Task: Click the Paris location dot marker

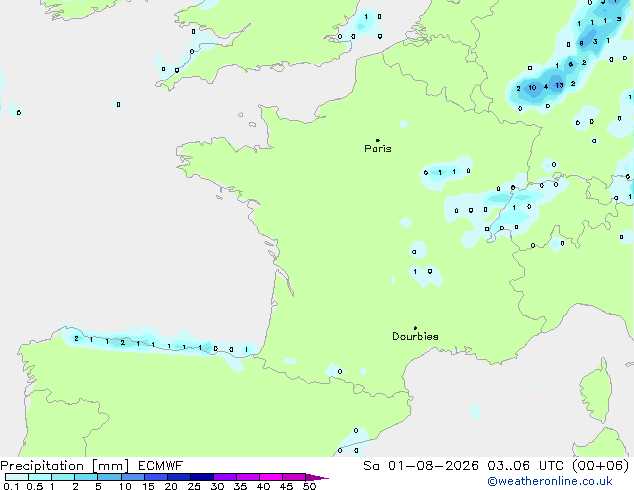Action: 378,140
